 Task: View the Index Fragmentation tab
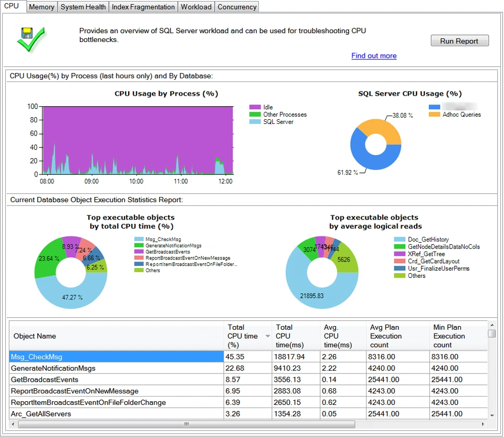[x=143, y=7]
